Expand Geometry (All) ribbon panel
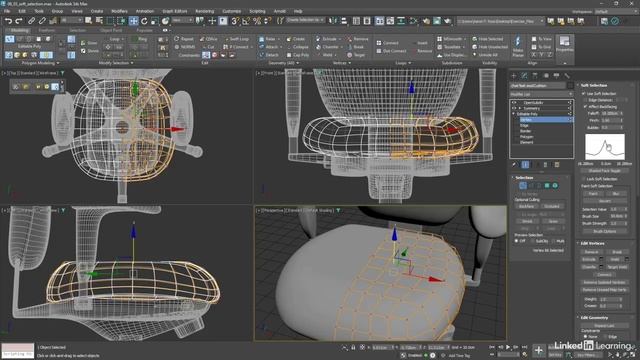This screenshot has height=360, width=640. point(283,63)
